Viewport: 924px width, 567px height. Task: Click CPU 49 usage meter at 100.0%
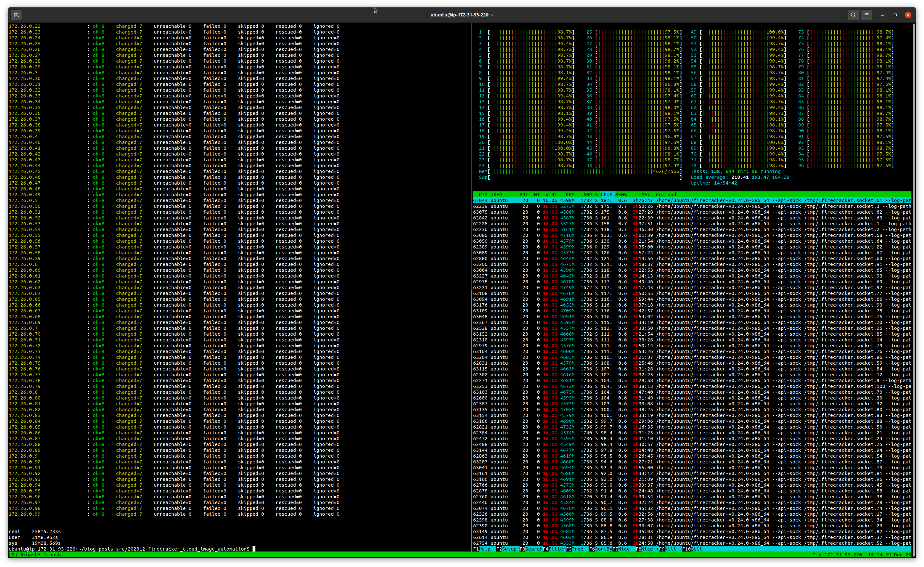(738, 32)
